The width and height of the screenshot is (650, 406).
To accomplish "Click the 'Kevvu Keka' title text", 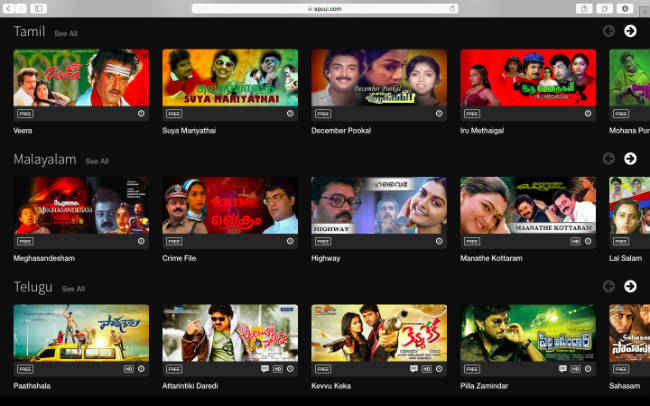I will pyautogui.click(x=331, y=386).
